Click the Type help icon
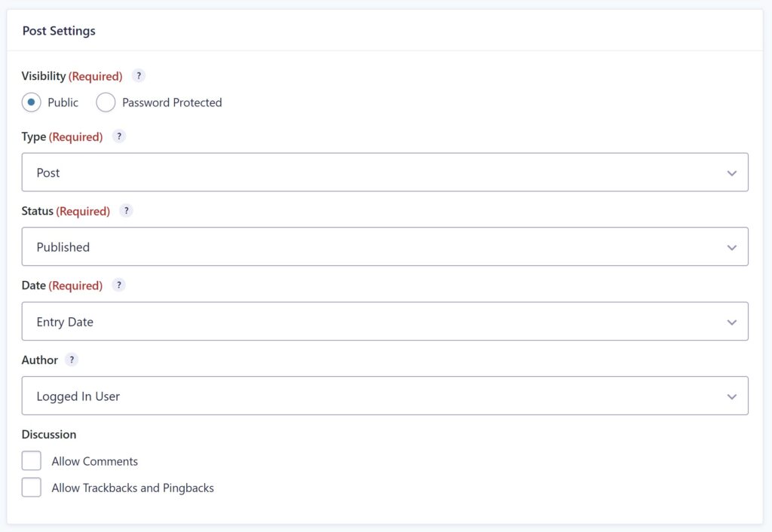This screenshot has height=532, width=772. point(118,136)
